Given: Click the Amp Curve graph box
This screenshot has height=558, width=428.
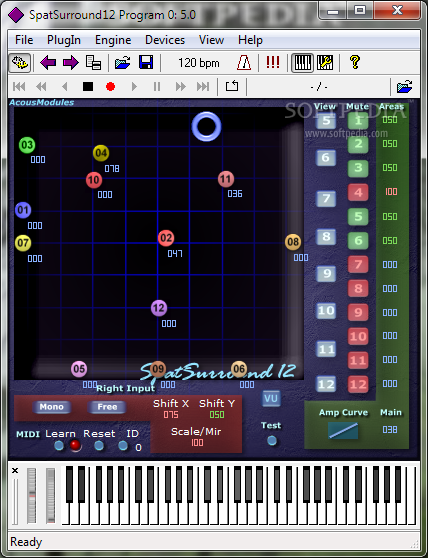Looking at the screenshot, I should [343, 431].
